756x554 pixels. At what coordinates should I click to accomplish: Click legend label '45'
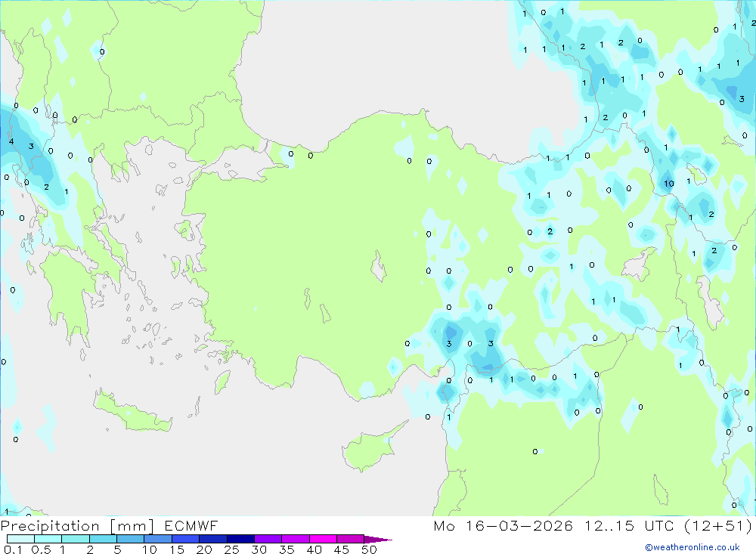coord(342,549)
